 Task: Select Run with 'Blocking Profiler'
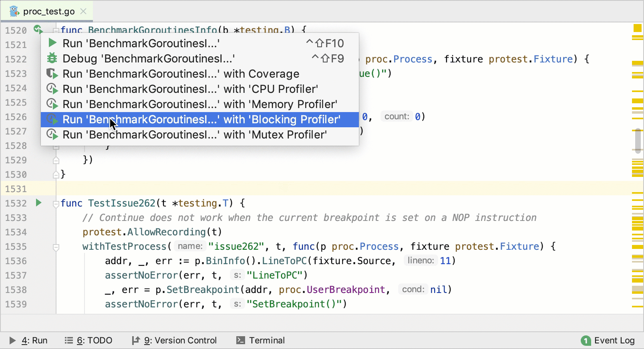pyautogui.click(x=200, y=119)
